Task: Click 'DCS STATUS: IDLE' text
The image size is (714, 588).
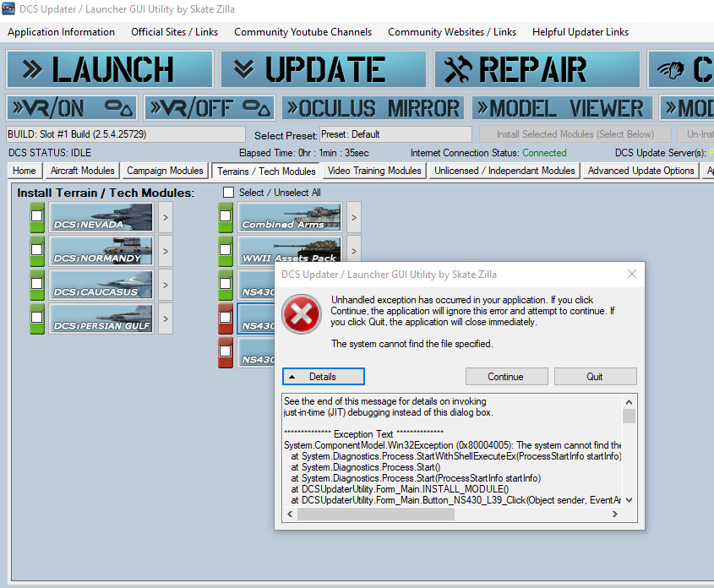Action: (x=50, y=153)
